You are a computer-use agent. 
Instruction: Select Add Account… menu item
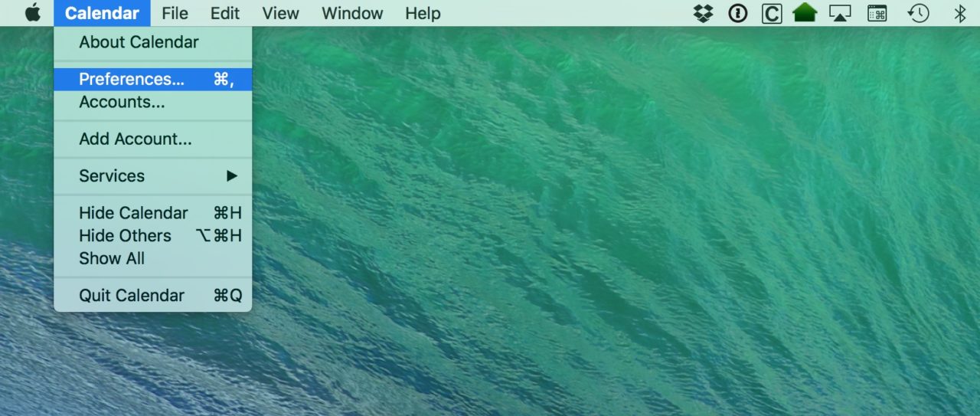coord(153,139)
